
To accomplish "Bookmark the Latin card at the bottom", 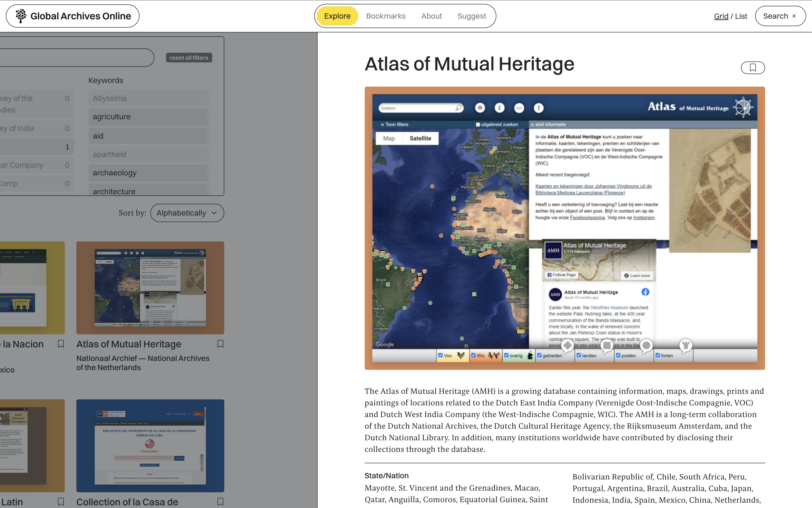I will pos(61,502).
